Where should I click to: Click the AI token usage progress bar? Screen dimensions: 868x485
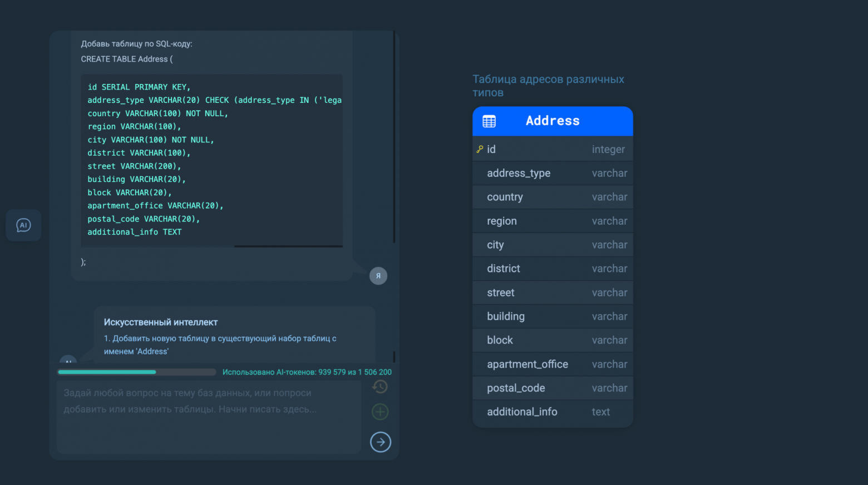136,372
